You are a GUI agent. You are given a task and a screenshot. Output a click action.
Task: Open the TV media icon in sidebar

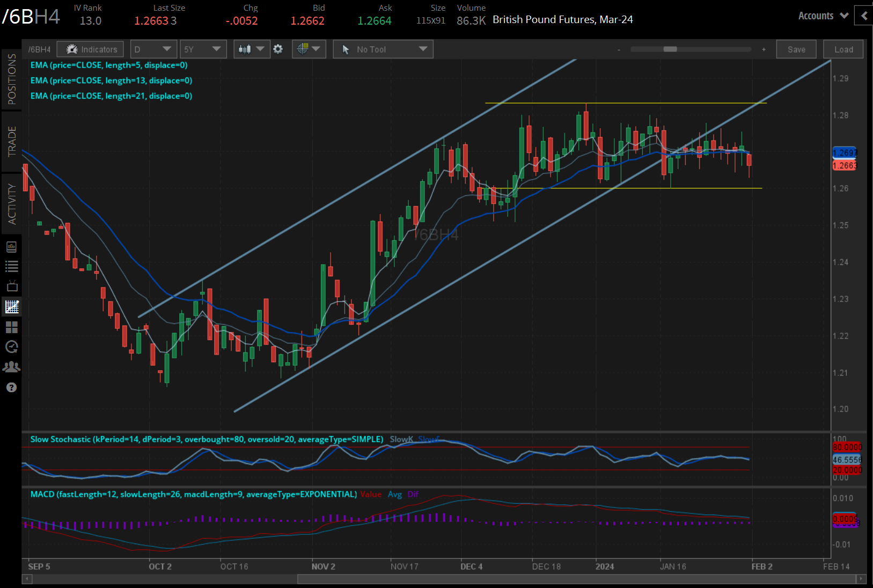tap(11, 286)
